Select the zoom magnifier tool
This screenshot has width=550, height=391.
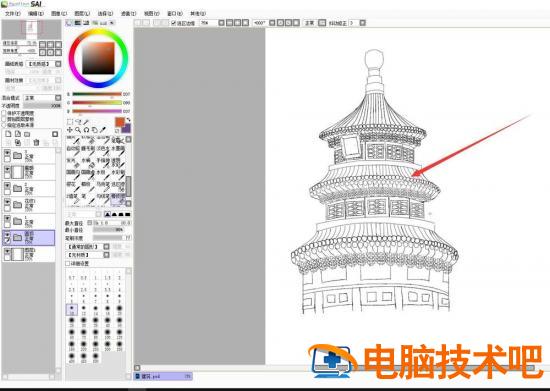click(x=78, y=130)
